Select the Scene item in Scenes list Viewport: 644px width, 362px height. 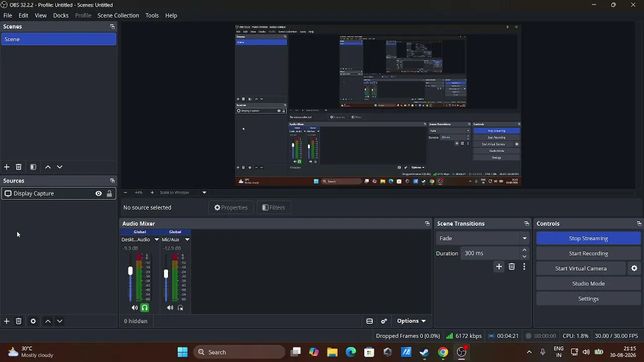(58, 39)
